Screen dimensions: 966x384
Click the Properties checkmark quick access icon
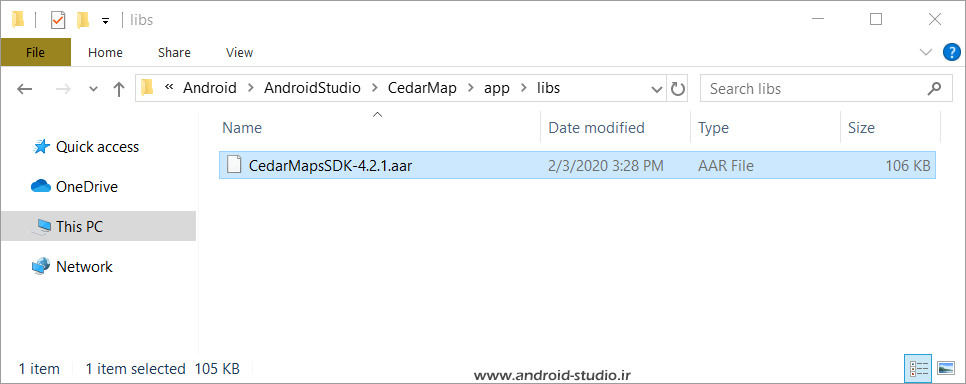(x=58, y=20)
